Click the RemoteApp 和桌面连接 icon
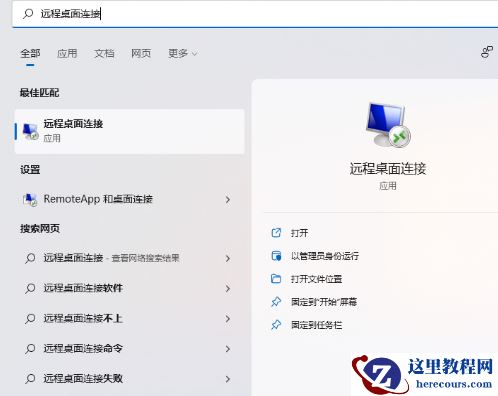Image resolution: width=498 pixels, height=396 pixels. 30,199
